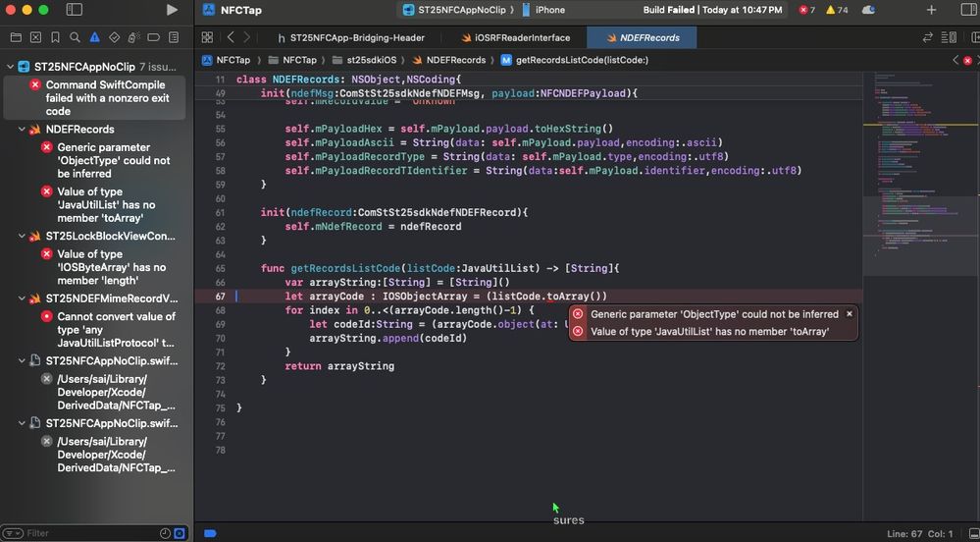
Task: Open the related items grid icon
Action: [207, 37]
